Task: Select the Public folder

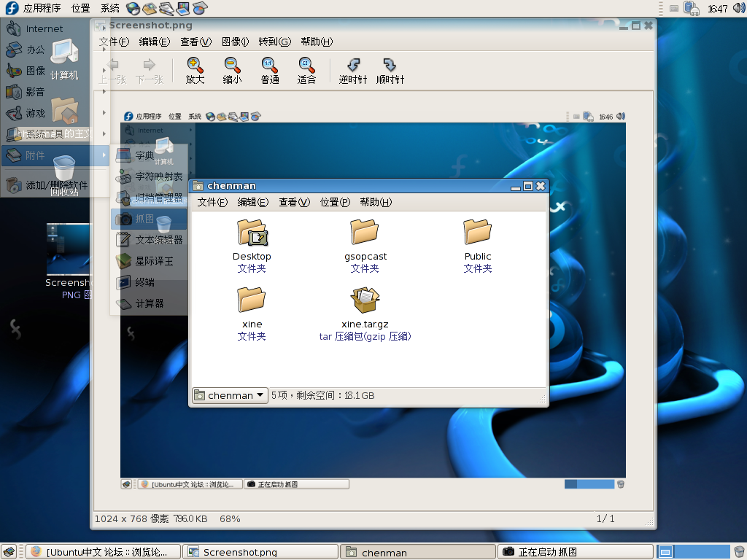Action: pos(477,246)
